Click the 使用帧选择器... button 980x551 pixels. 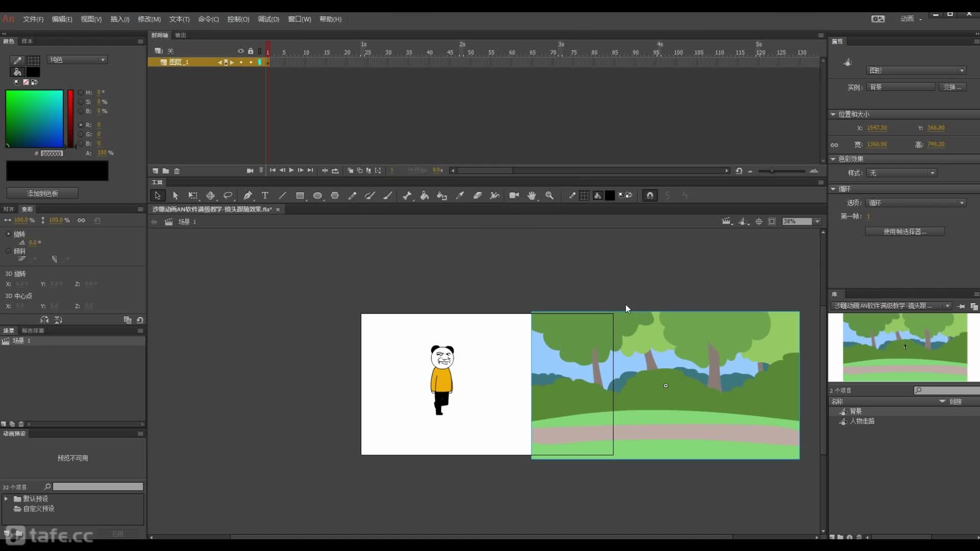[905, 232]
